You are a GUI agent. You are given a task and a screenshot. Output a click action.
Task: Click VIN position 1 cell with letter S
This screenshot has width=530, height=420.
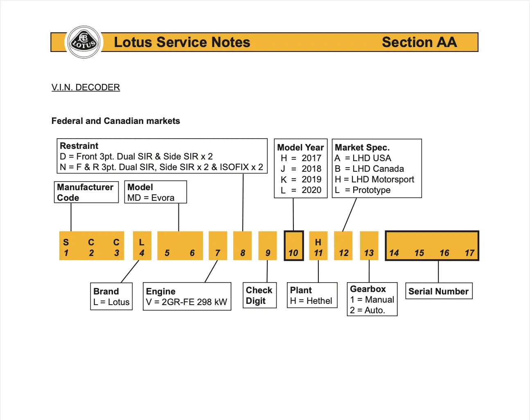tap(66, 247)
